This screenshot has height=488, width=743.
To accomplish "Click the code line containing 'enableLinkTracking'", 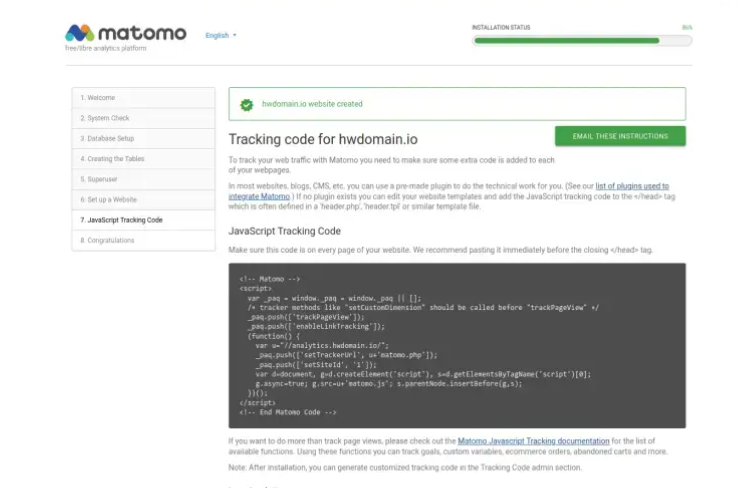I will pyautogui.click(x=316, y=326).
